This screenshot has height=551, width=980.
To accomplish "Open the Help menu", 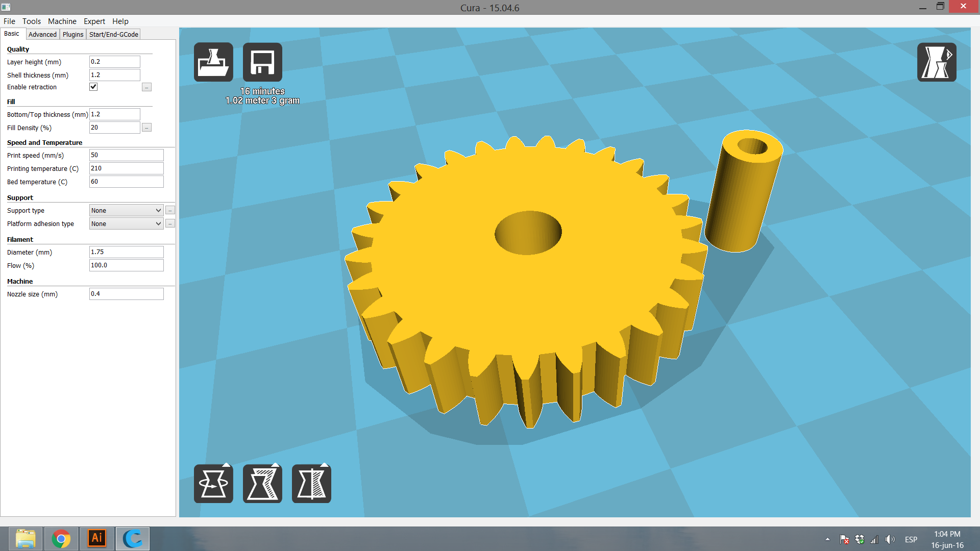I will point(120,21).
